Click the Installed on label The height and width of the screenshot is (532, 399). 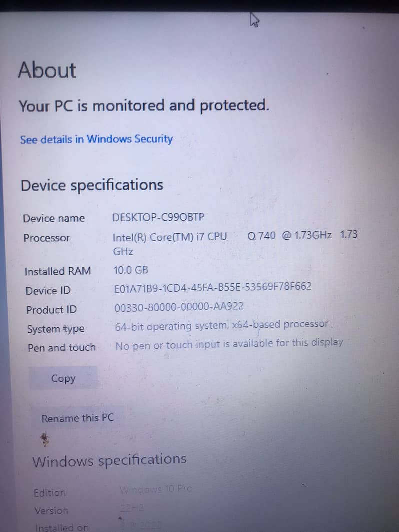point(62,527)
